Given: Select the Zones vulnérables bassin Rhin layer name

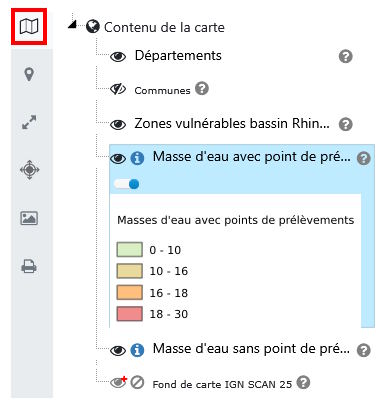Looking at the screenshot, I should point(232,123).
